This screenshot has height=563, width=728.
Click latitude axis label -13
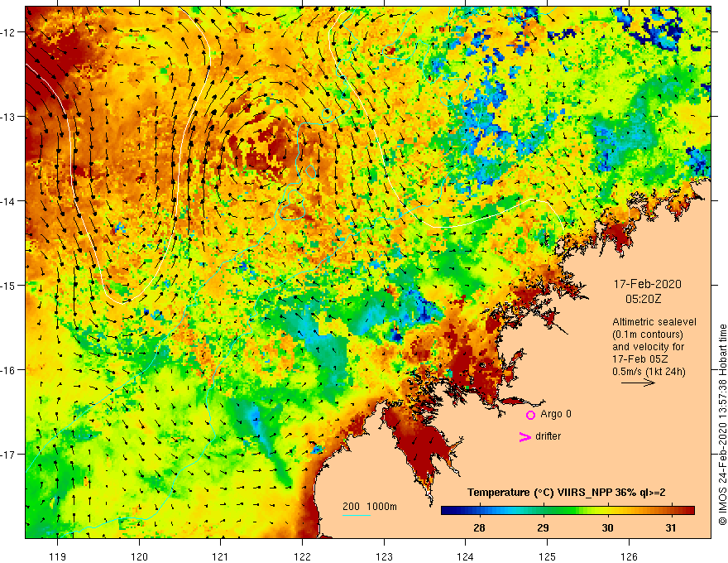8,117
